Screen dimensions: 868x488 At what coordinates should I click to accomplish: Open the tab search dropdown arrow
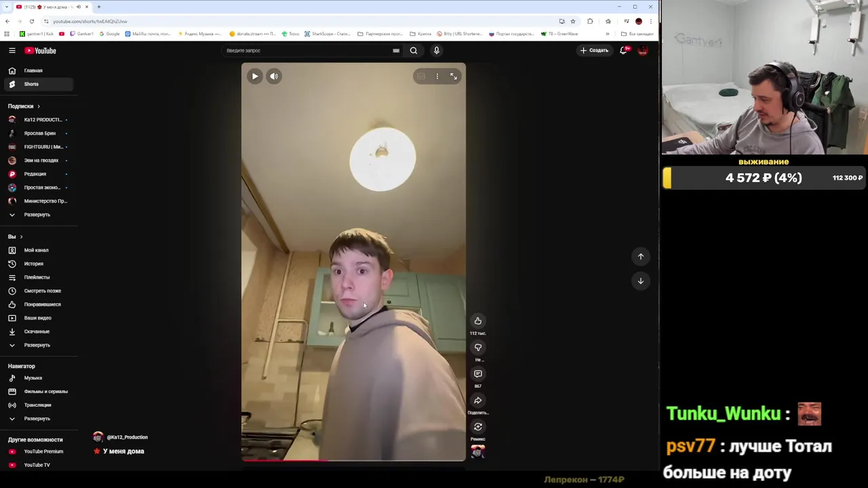click(7, 7)
